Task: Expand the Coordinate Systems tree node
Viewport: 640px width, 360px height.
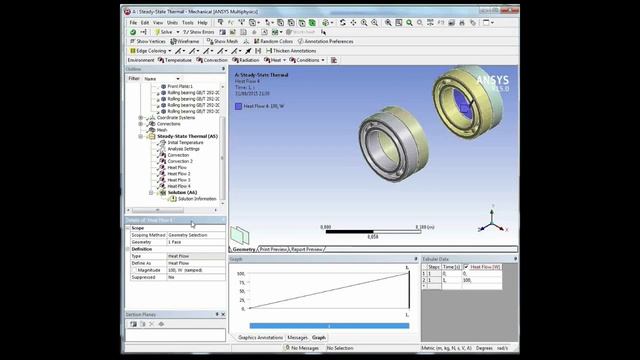Action: tap(140, 118)
